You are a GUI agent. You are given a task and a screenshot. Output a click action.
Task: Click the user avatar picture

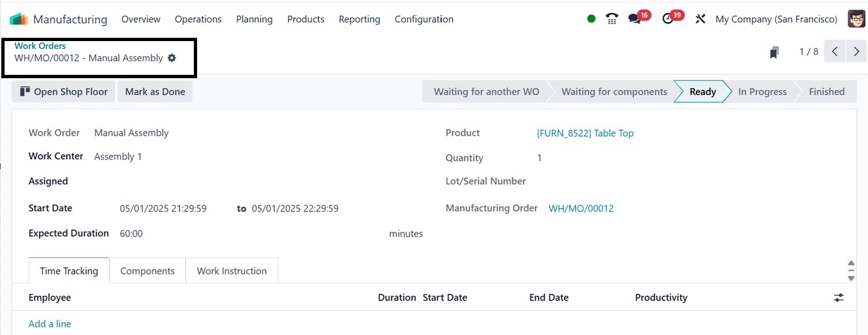pyautogui.click(x=856, y=19)
